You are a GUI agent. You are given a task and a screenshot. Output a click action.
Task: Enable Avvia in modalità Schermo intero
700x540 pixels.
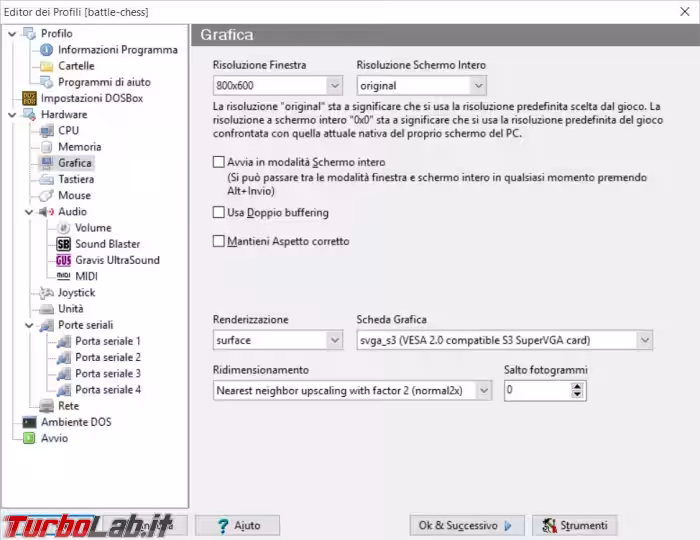coord(219,162)
